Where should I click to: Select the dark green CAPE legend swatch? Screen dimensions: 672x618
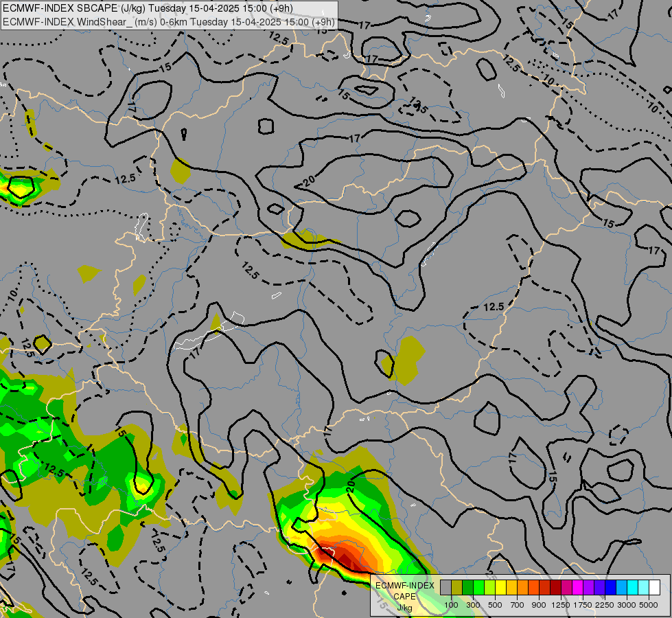(467, 587)
